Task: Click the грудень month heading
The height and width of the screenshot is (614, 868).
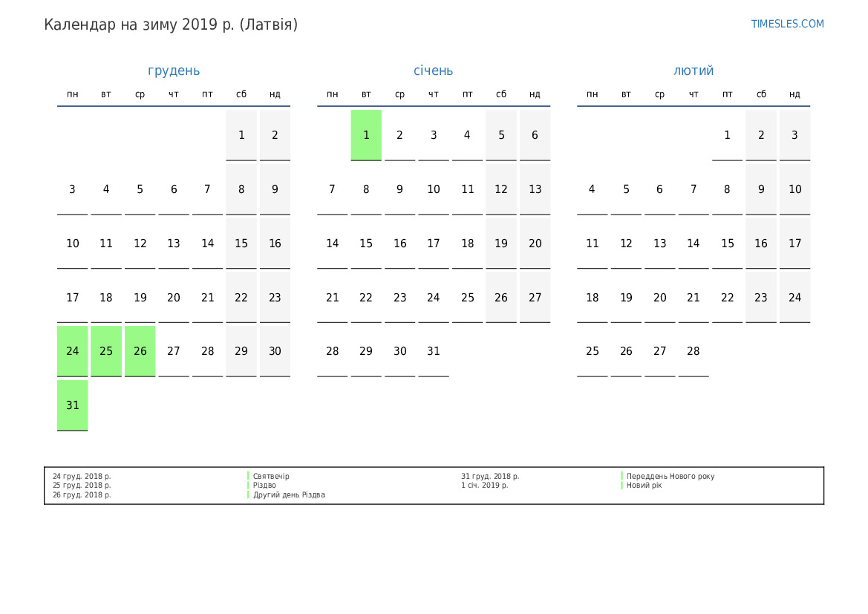Action: click(174, 71)
